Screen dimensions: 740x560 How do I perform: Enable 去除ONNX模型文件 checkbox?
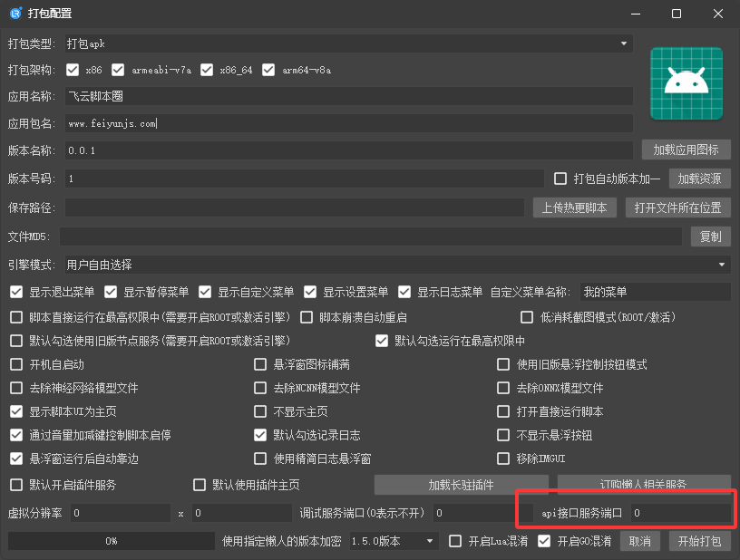[x=503, y=388]
